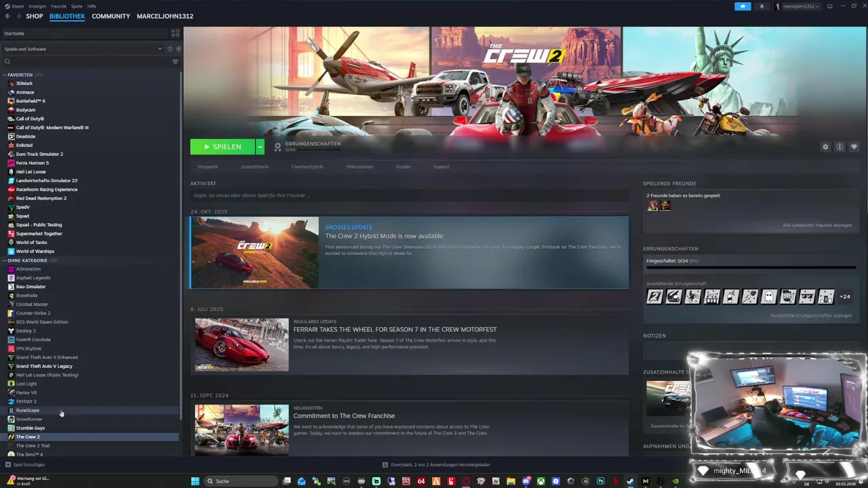Click the first unachieved achievement icon
The height and width of the screenshot is (488, 868).
click(654, 296)
